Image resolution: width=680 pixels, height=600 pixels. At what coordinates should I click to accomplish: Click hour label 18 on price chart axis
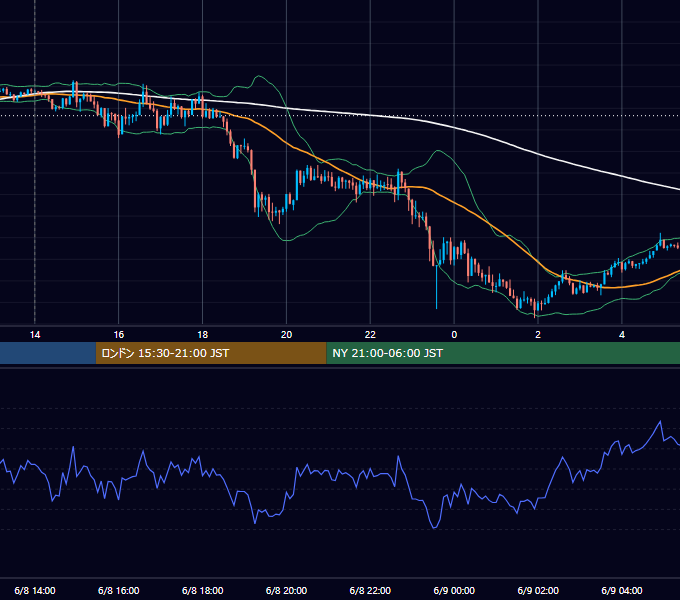pos(203,335)
